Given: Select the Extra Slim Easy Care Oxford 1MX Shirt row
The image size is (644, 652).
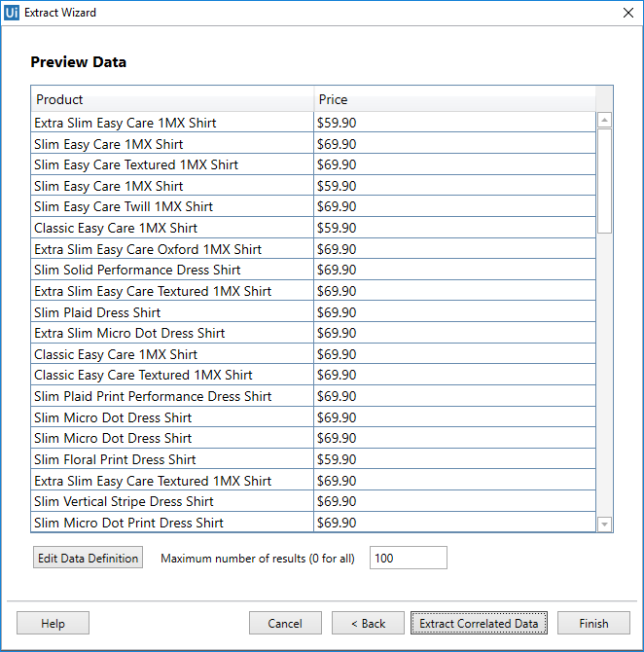Looking at the screenshot, I should tap(148, 249).
